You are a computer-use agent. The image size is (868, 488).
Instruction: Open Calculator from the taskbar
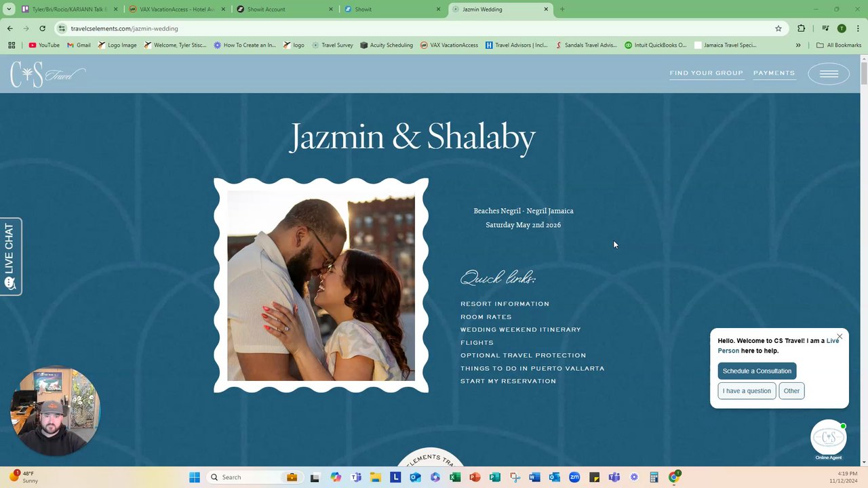[654, 477]
